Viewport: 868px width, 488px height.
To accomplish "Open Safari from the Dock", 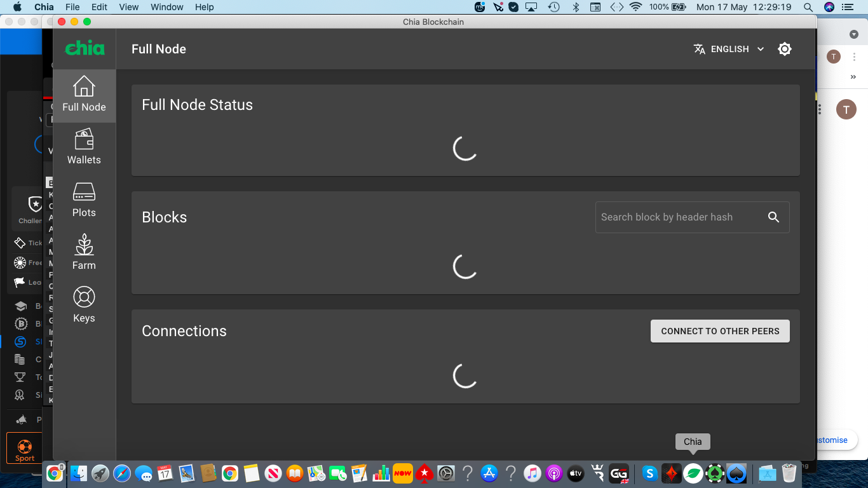I will pyautogui.click(x=121, y=473).
